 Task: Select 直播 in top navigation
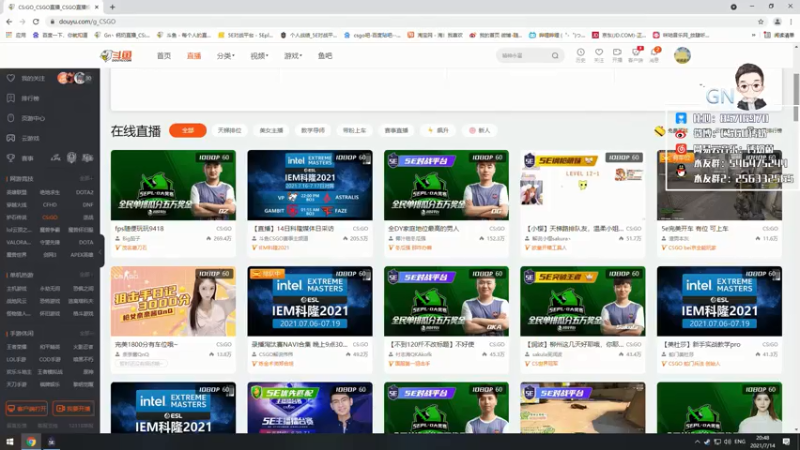tap(194, 56)
